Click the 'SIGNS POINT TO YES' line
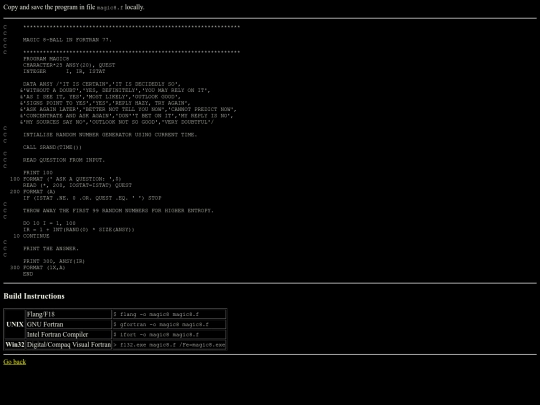 105,103
